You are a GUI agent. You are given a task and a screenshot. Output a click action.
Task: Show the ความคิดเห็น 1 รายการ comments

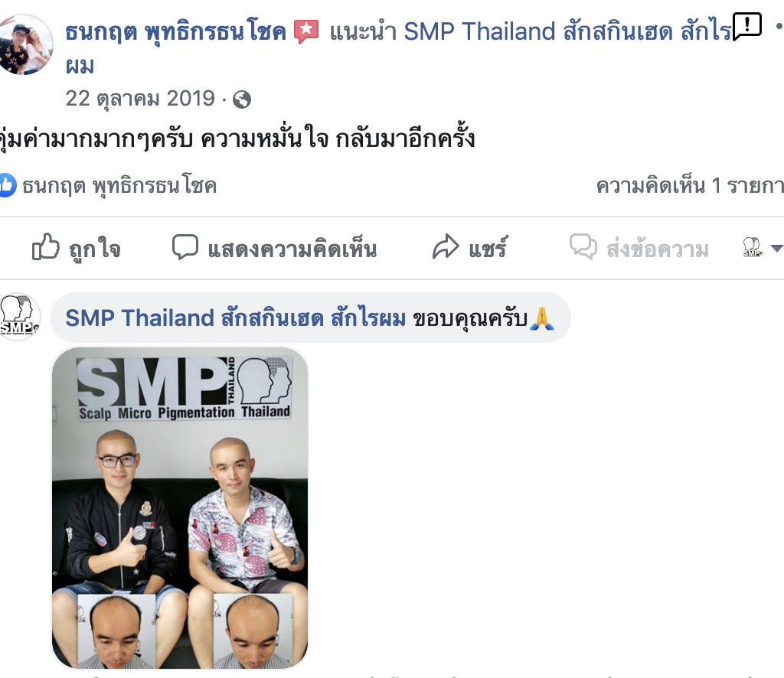(690, 186)
